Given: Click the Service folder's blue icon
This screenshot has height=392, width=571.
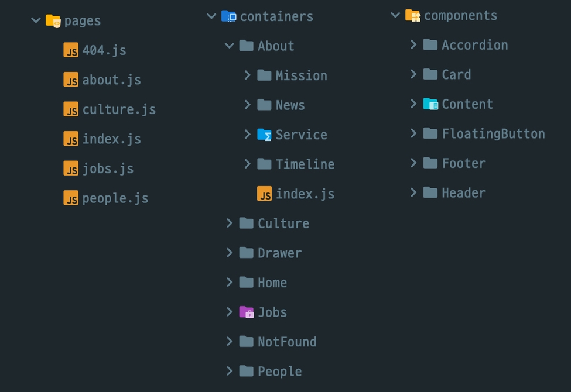Looking at the screenshot, I should 265,135.
